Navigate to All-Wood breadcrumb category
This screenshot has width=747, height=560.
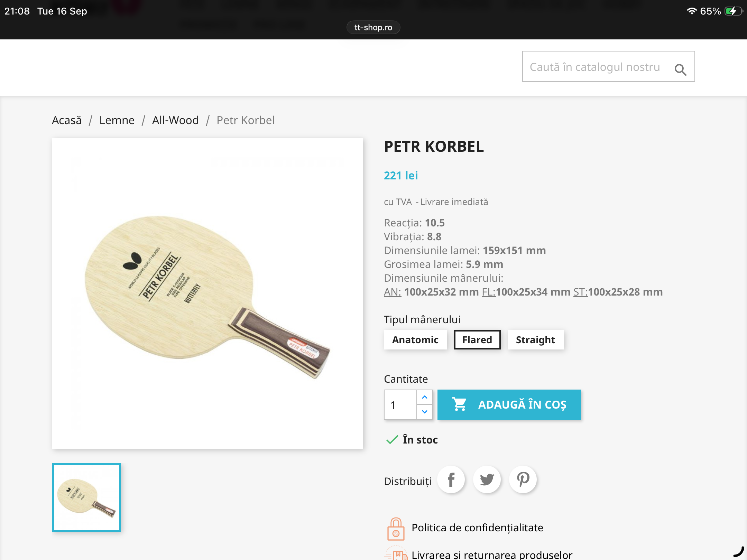175,120
